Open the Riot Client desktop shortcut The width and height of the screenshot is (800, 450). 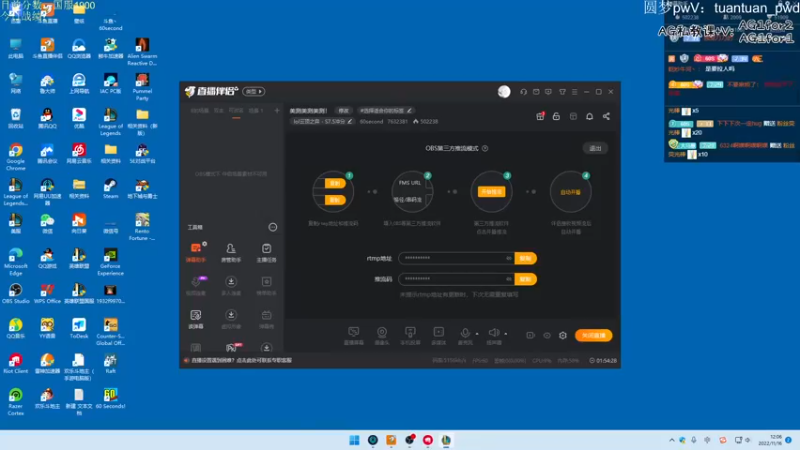pos(15,363)
